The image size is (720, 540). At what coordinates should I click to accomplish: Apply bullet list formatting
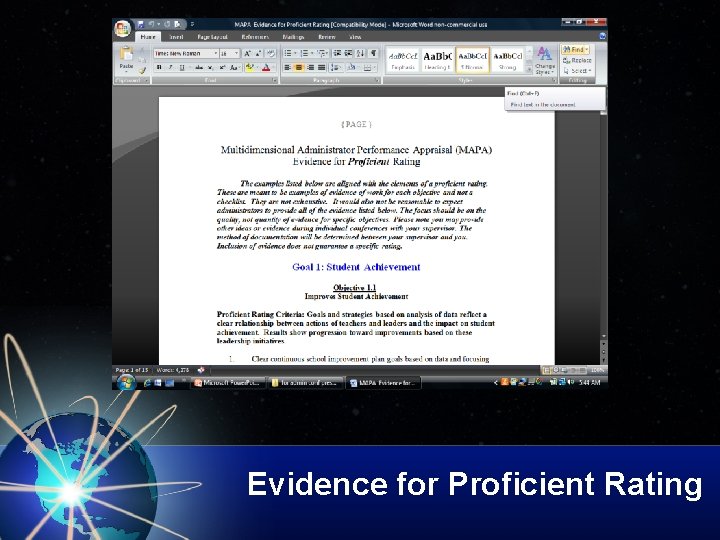tap(288, 53)
